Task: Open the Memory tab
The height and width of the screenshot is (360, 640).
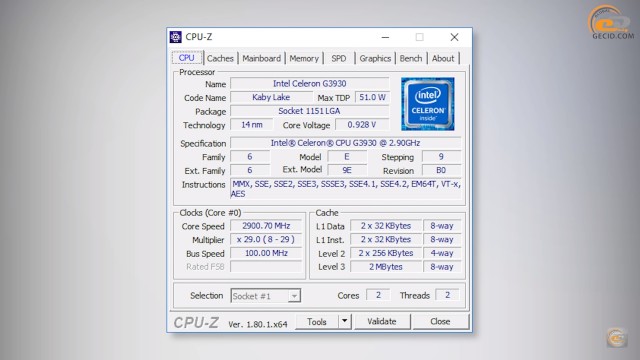Action: coord(304,58)
